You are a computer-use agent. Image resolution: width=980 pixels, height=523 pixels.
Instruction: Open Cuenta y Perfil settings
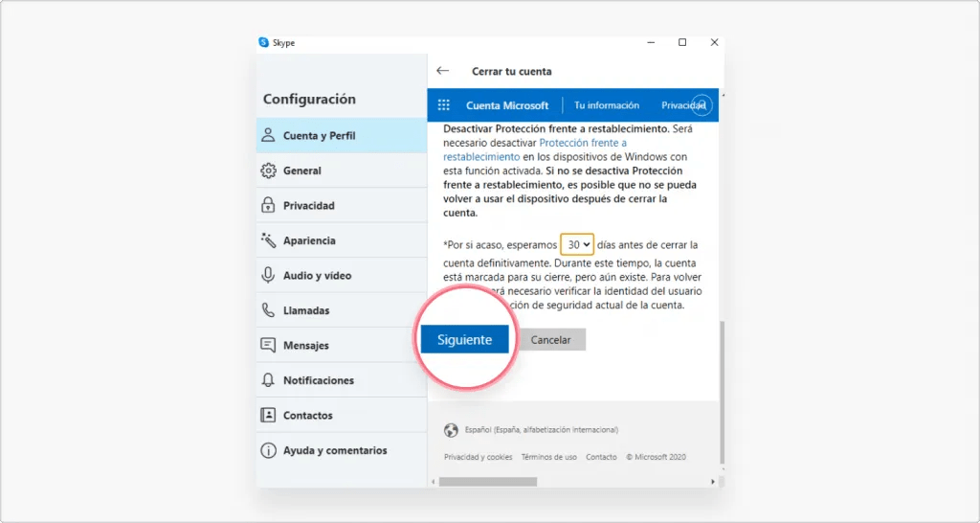click(342, 135)
